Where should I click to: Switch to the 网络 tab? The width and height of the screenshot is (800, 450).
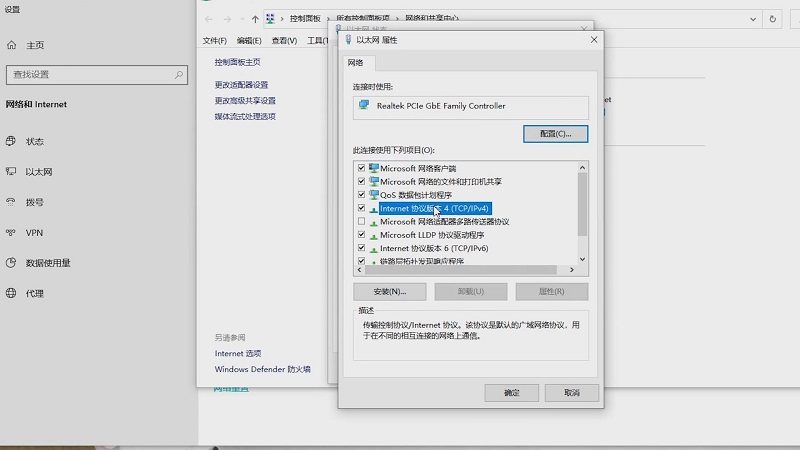click(356, 62)
